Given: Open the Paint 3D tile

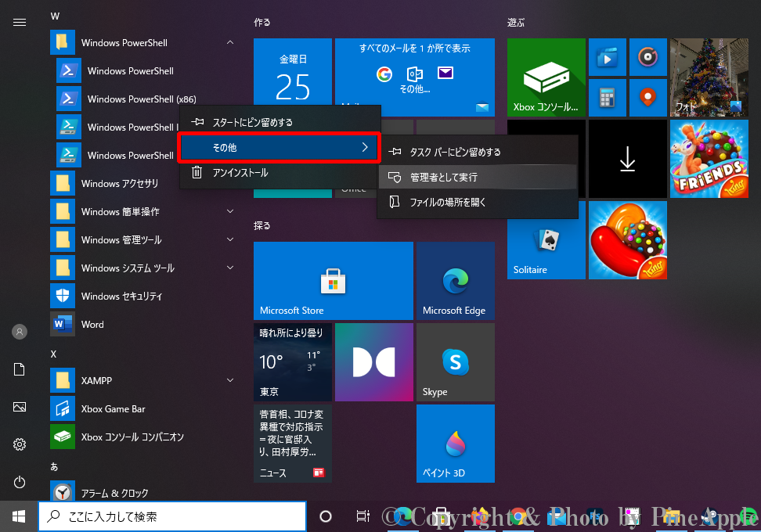Looking at the screenshot, I should pyautogui.click(x=455, y=444).
